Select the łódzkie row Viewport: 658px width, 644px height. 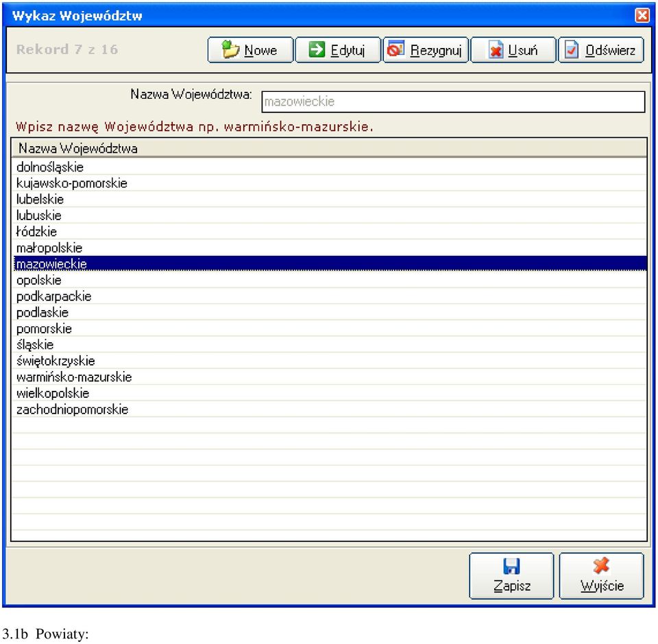point(330,232)
